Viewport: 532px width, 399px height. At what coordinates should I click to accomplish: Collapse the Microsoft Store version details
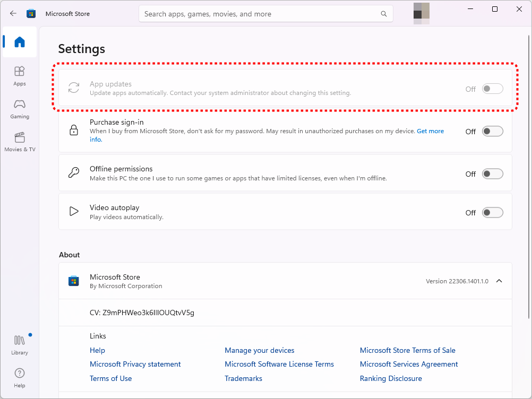(x=499, y=281)
